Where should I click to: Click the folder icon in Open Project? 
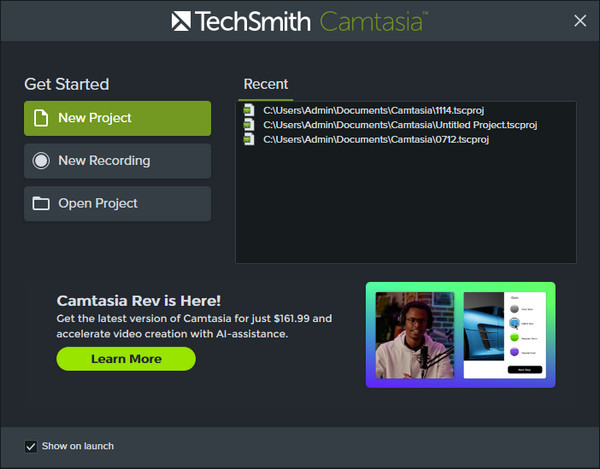coord(41,204)
